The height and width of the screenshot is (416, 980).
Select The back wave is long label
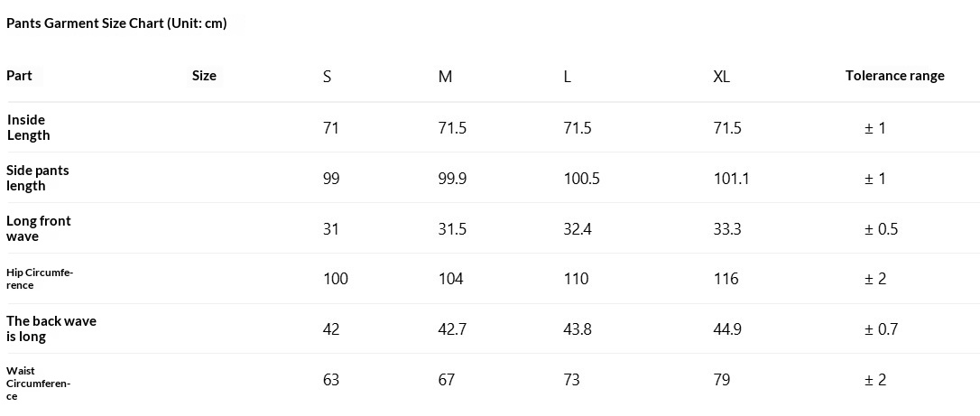[x=51, y=328]
